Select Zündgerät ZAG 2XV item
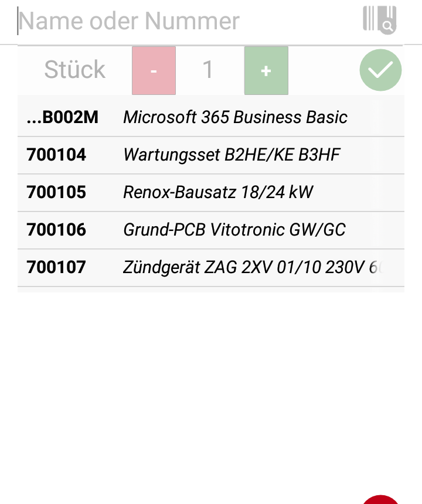 pyautogui.click(x=211, y=267)
